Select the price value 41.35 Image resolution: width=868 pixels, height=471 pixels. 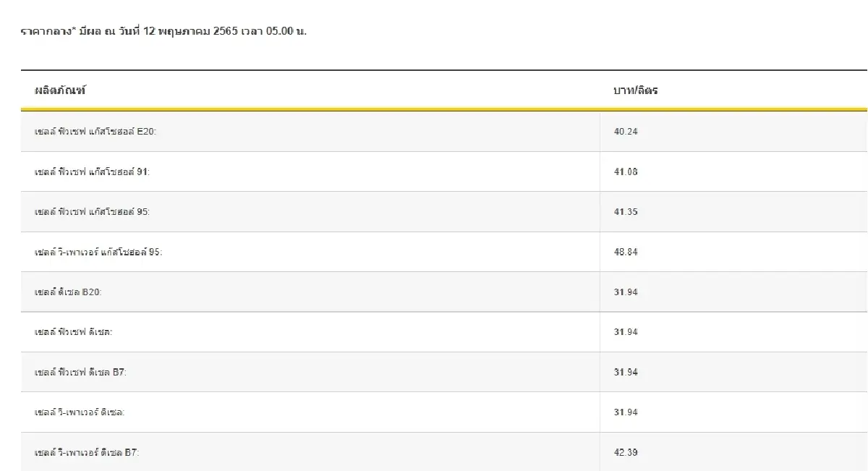[626, 212]
